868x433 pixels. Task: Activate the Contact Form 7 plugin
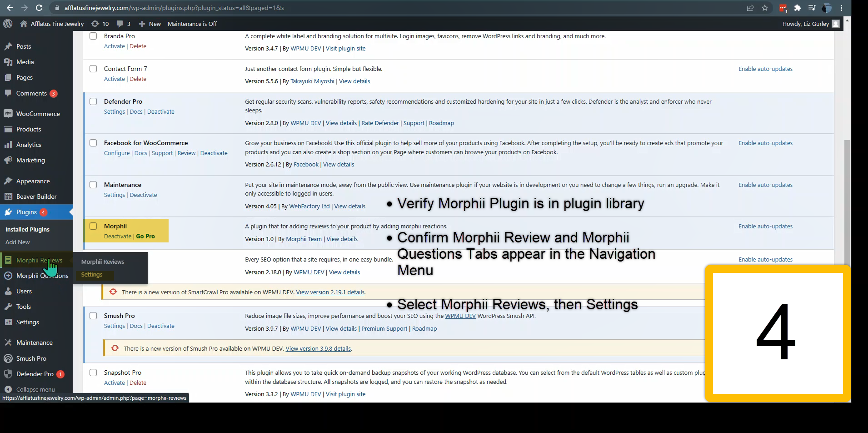[114, 79]
